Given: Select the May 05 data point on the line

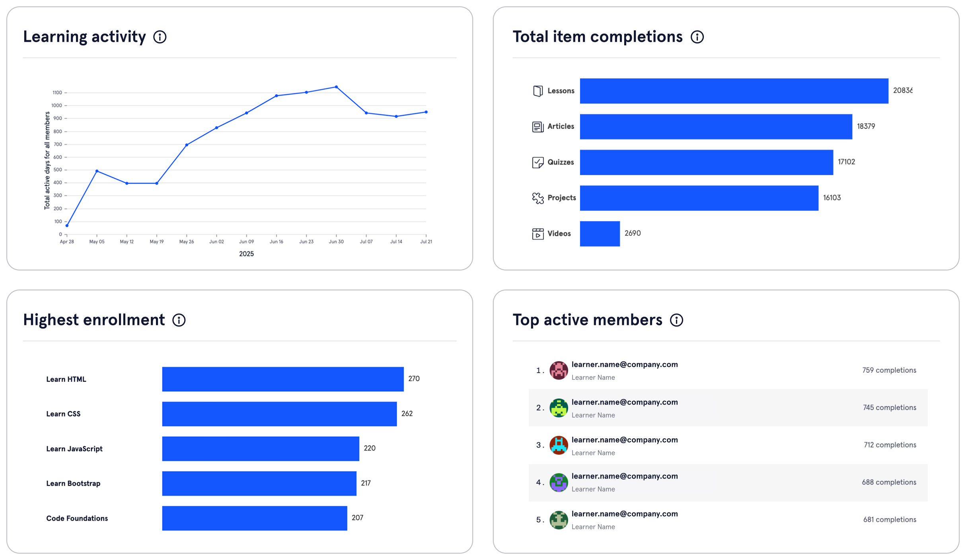Looking at the screenshot, I should click(97, 171).
